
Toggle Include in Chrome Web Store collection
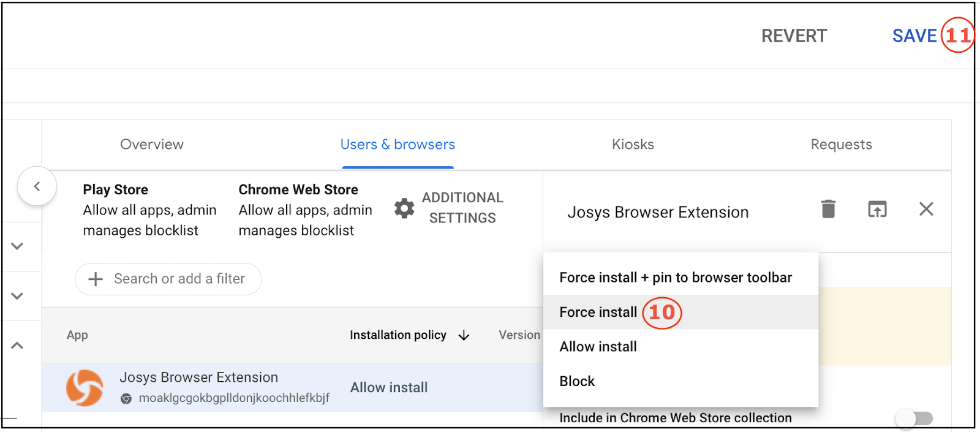914,419
